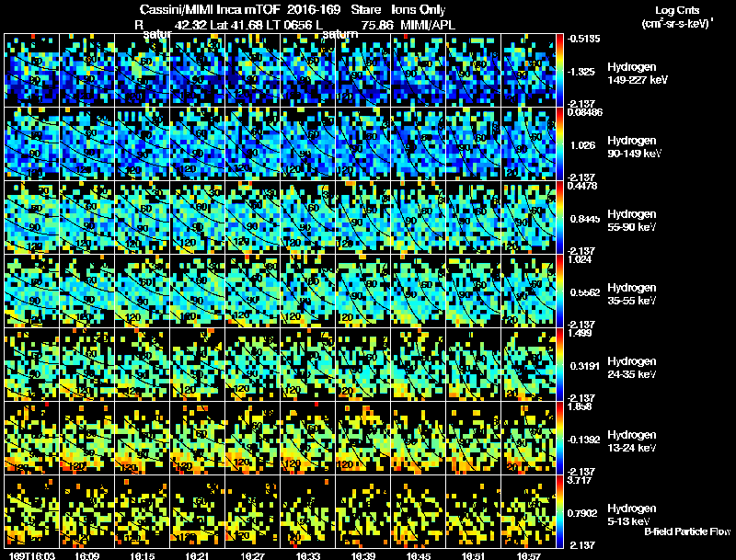This screenshot has width=736, height=560.
Task: Select the 35-55 keV panel at 16:45
Action: (x=419, y=291)
